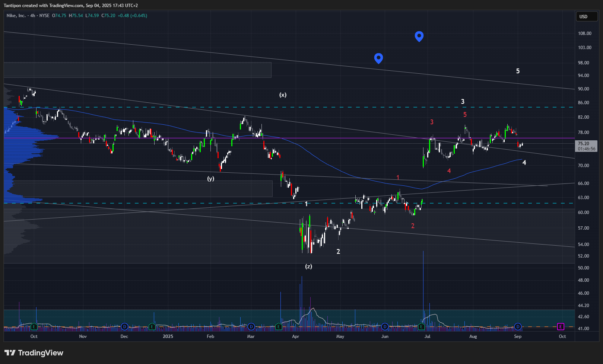Screen dimensions: 603x364
Task: Click the purple upcoming earnings marker
Action: click(x=561, y=327)
